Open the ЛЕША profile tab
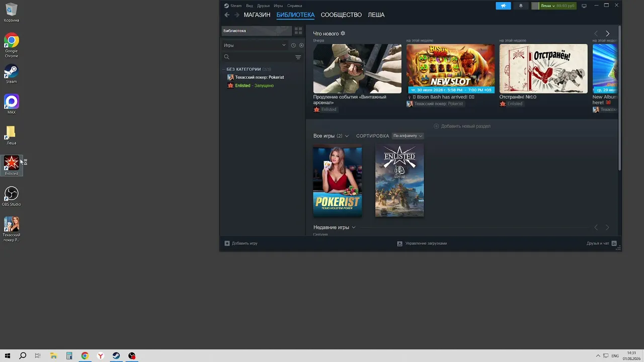This screenshot has width=644, height=362. pyautogui.click(x=376, y=15)
